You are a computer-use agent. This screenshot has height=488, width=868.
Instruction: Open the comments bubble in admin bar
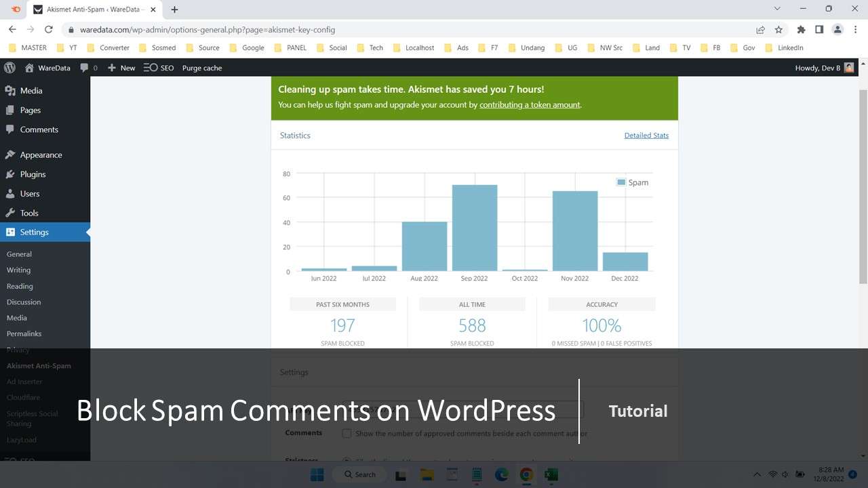(89, 68)
